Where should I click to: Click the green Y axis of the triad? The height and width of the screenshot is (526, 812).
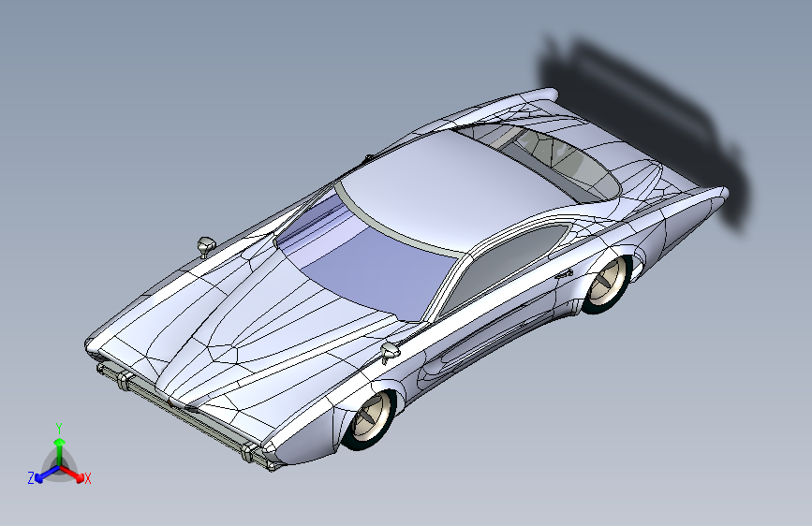click(x=60, y=450)
